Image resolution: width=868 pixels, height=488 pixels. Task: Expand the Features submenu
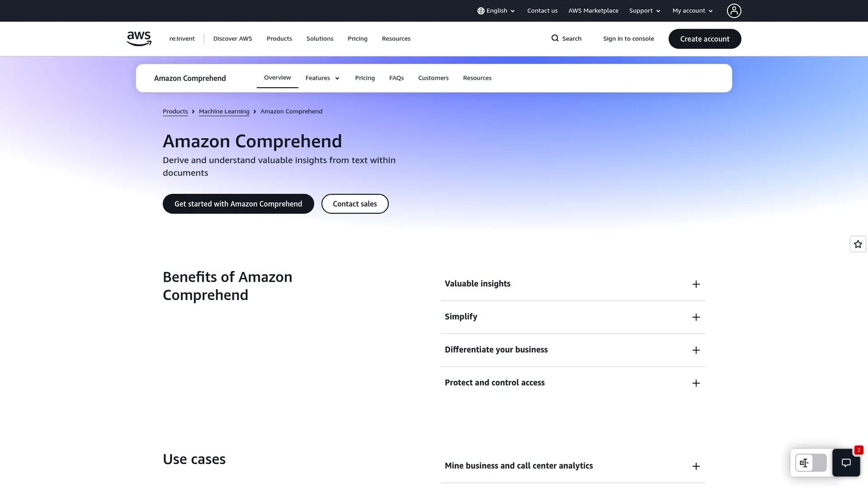pyautogui.click(x=323, y=78)
